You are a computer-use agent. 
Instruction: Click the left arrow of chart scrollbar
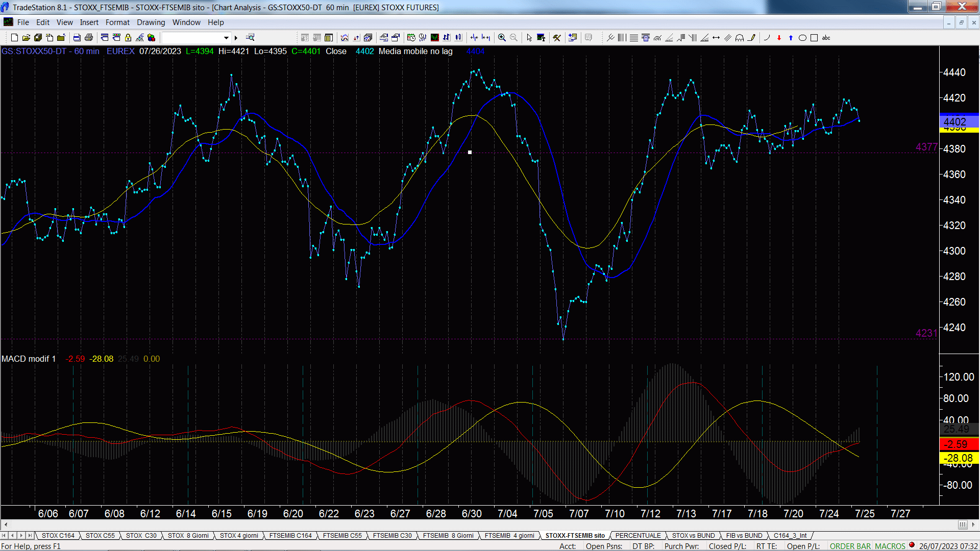pyautogui.click(x=6, y=524)
